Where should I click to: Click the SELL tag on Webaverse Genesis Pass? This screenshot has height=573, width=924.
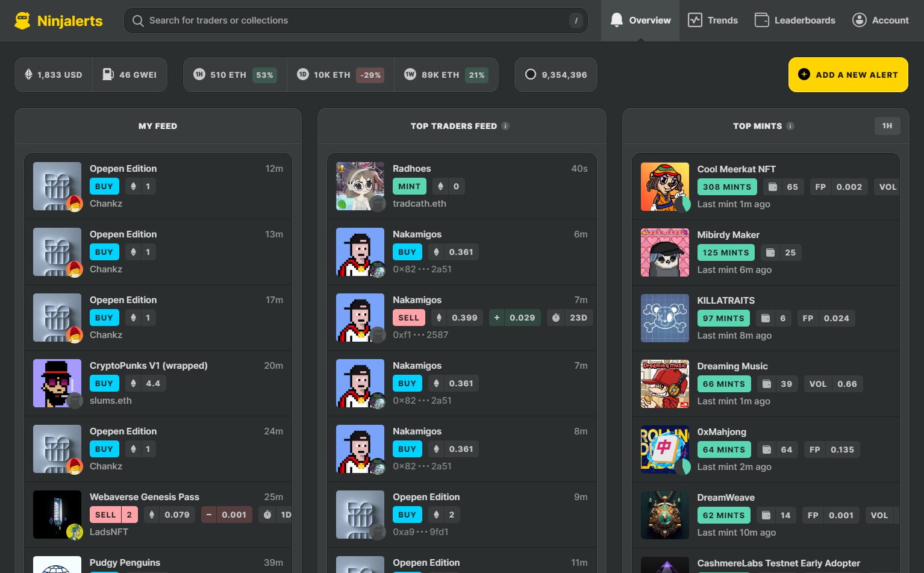tap(105, 515)
